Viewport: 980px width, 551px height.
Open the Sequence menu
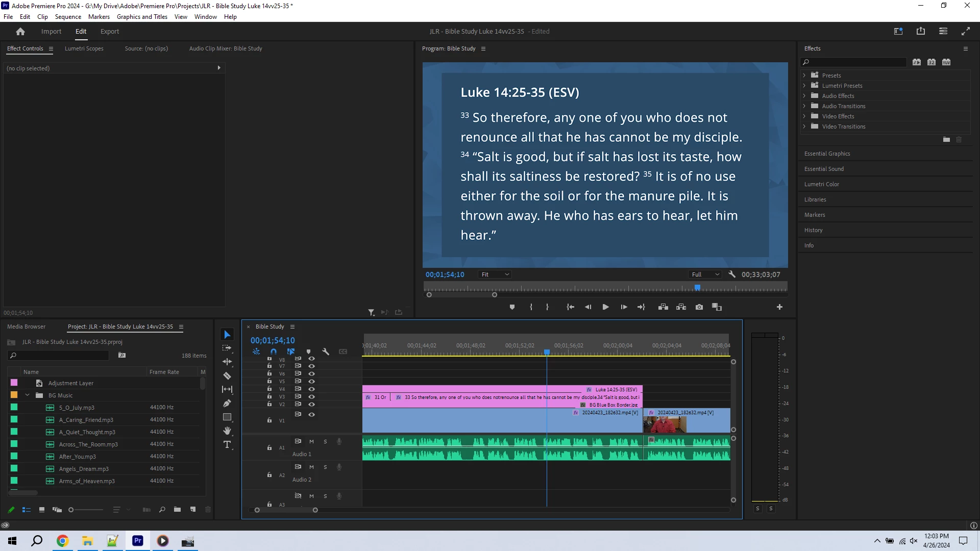(x=68, y=17)
